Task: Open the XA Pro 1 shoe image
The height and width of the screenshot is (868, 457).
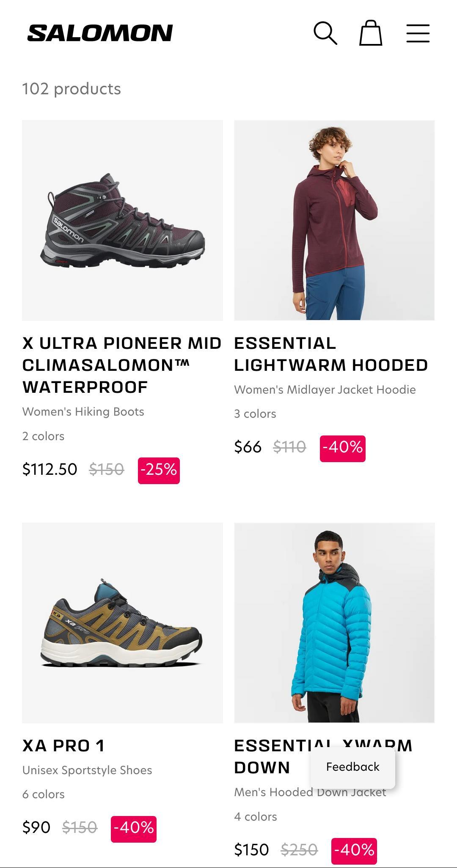Action: (x=122, y=623)
